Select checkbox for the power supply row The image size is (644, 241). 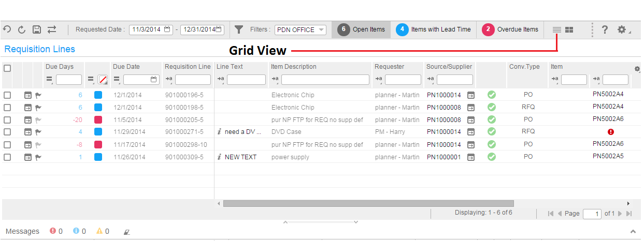(x=7, y=157)
